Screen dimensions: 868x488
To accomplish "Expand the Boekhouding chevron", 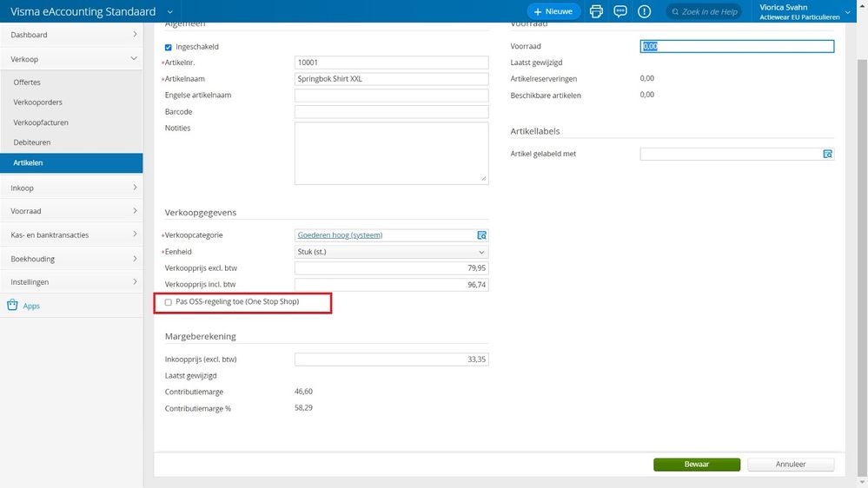I will (135, 259).
